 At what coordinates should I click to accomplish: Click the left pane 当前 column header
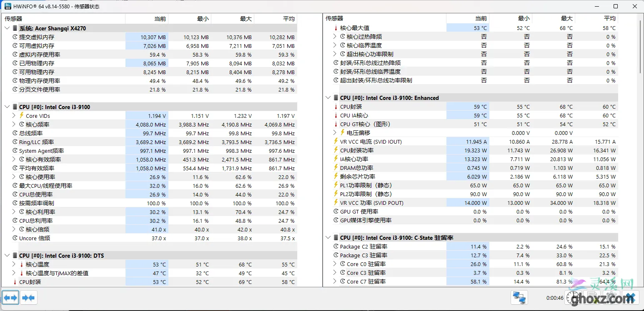click(147, 19)
